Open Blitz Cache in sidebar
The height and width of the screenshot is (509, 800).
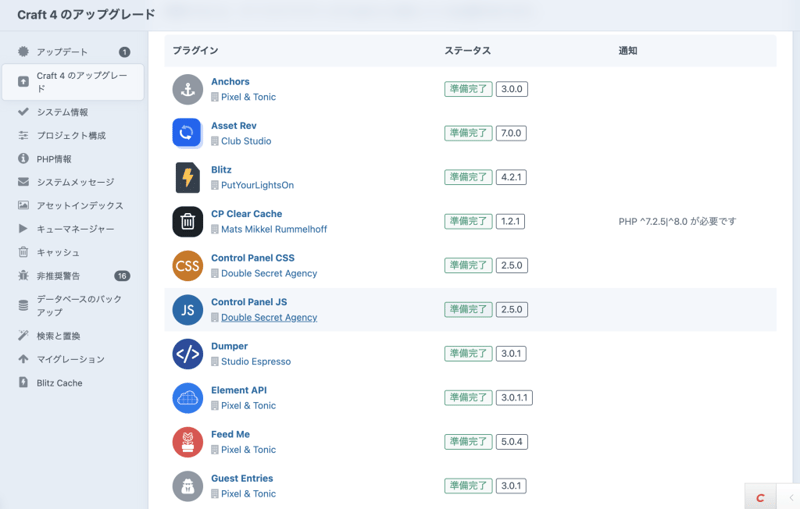[59, 383]
